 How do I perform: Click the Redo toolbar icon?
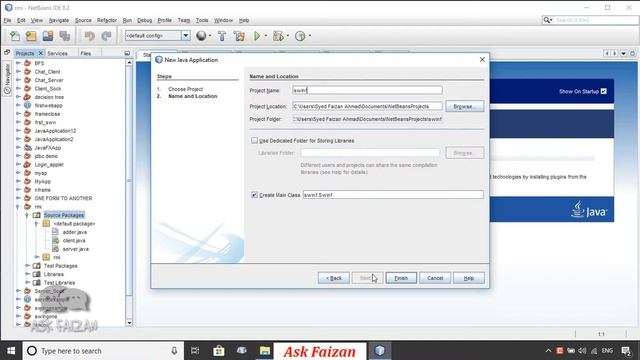(x=106, y=36)
